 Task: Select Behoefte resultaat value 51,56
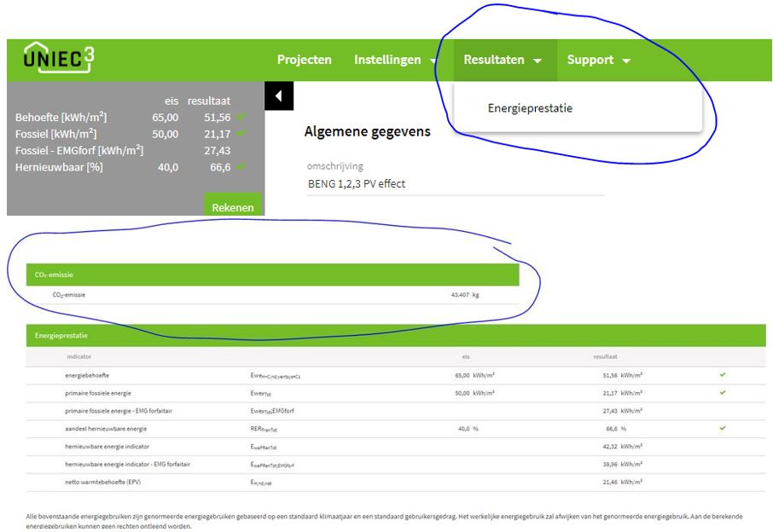pos(218,118)
